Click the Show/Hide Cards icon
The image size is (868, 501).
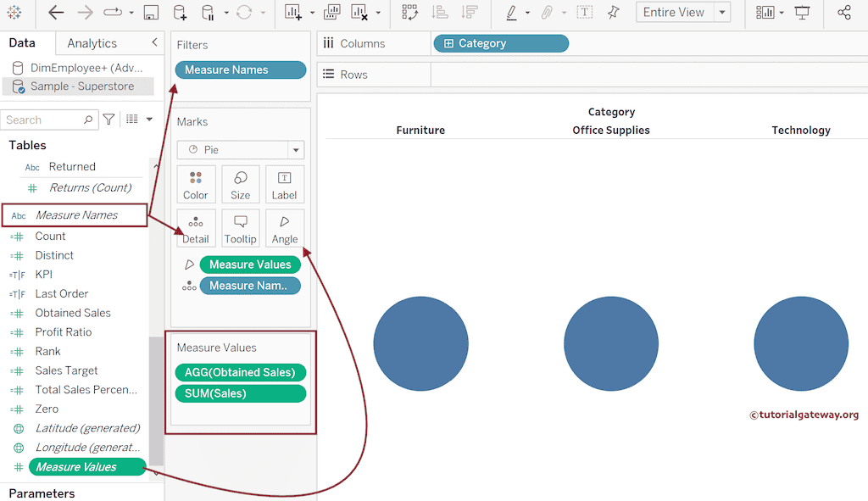click(765, 12)
